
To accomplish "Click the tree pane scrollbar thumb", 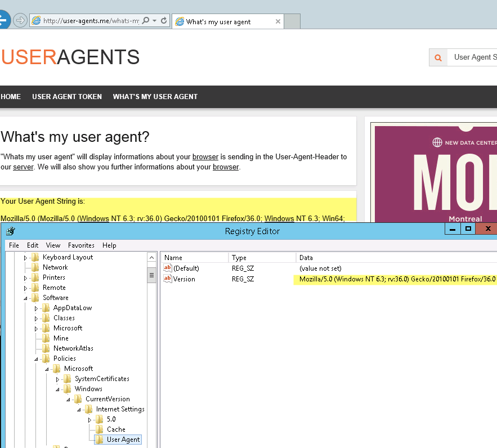I will pyautogui.click(x=152, y=275).
